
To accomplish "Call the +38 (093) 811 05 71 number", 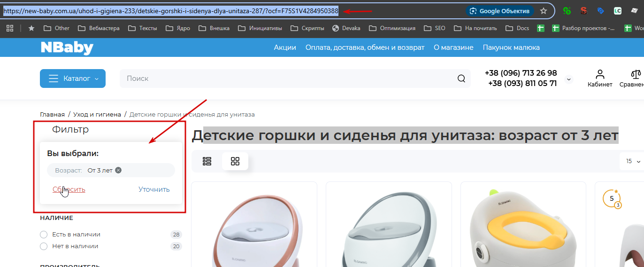I will [x=522, y=83].
